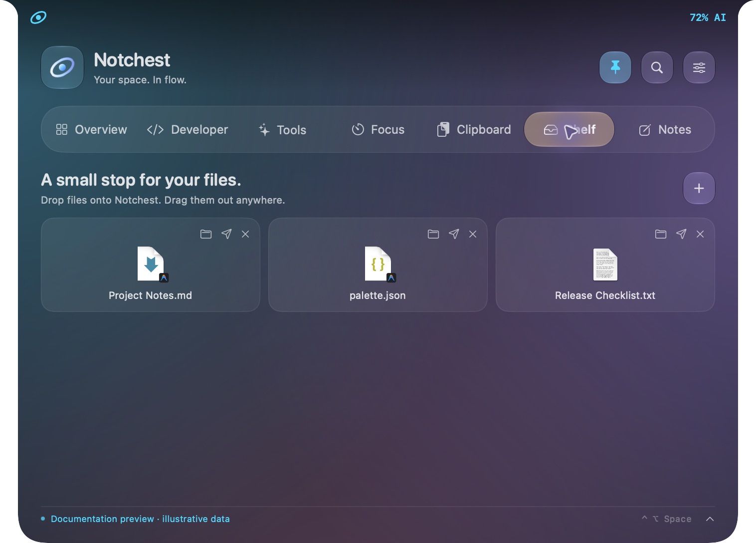Share Release Checklist.txt via send icon
The image size is (756, 543).
coord(681,234)
